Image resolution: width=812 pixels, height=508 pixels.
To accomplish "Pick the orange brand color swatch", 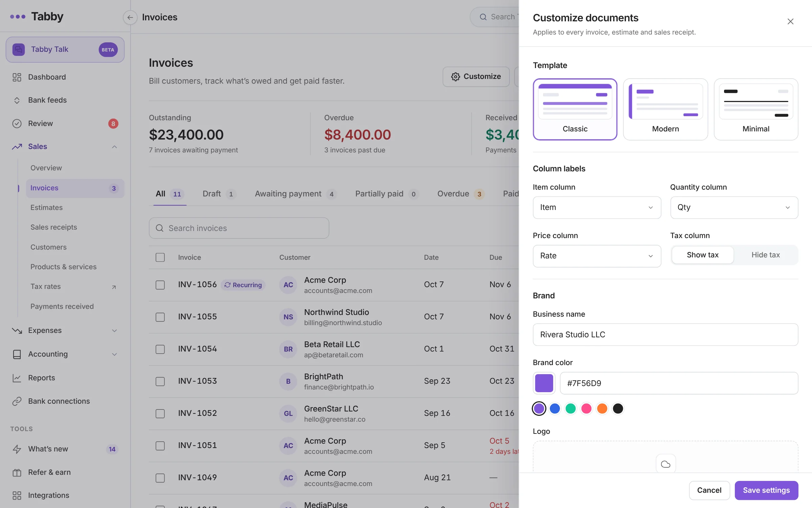I will [602, 408].
